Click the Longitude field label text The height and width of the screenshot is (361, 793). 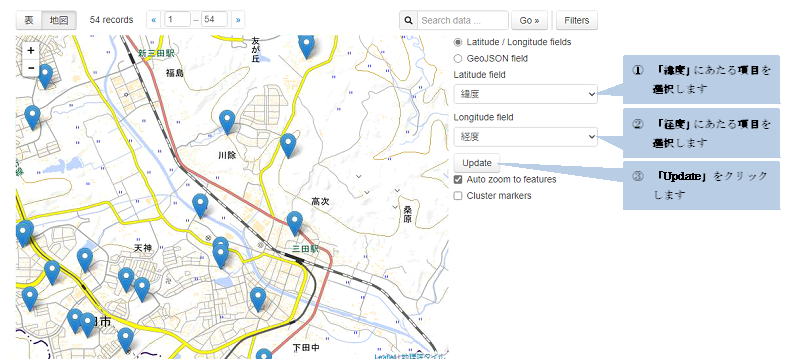483,117
